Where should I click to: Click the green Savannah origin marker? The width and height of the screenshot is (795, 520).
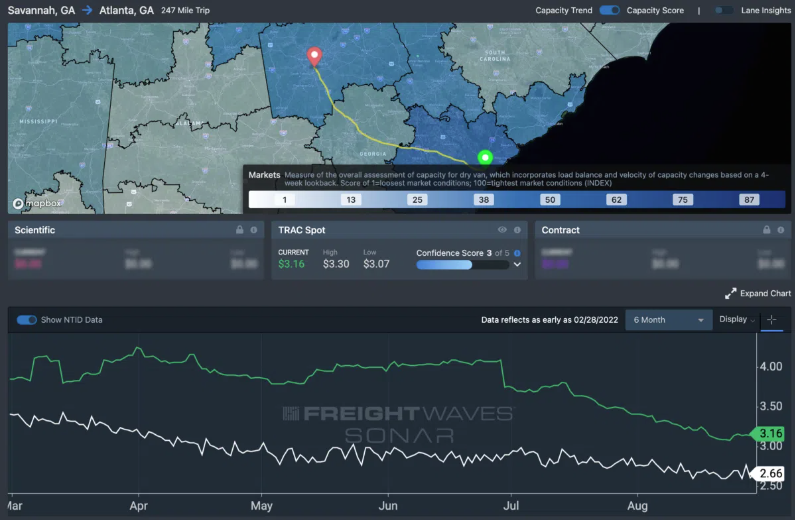point(486,157)
